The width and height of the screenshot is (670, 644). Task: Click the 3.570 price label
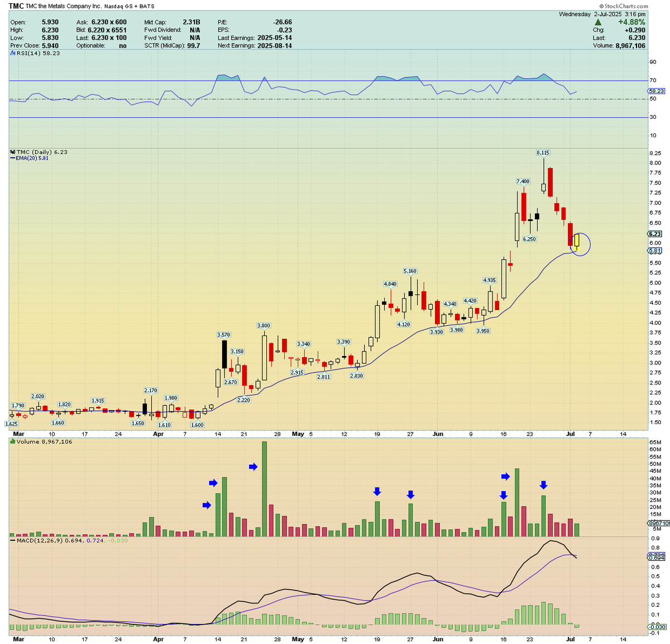(223, 335)
